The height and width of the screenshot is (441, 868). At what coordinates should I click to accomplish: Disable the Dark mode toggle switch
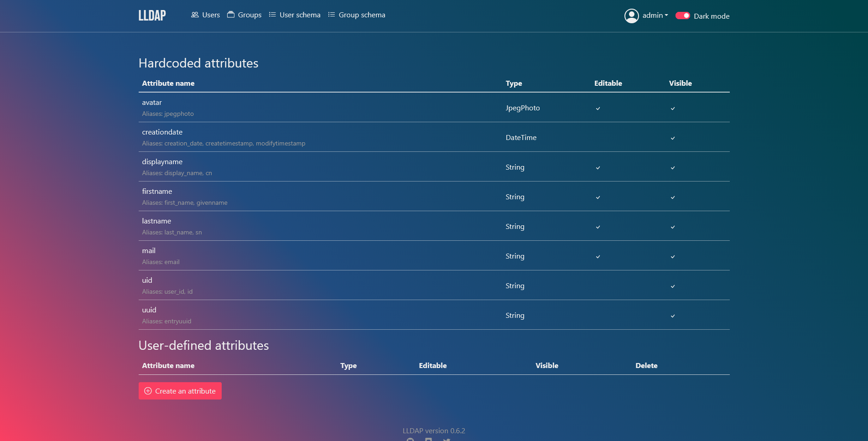682,16
